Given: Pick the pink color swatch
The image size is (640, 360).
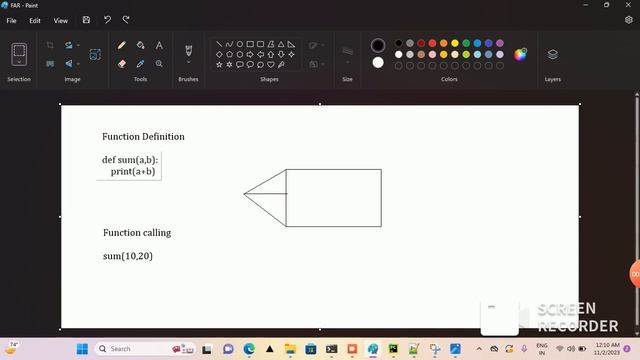Looking at the screenshot, I should [432, 54].
